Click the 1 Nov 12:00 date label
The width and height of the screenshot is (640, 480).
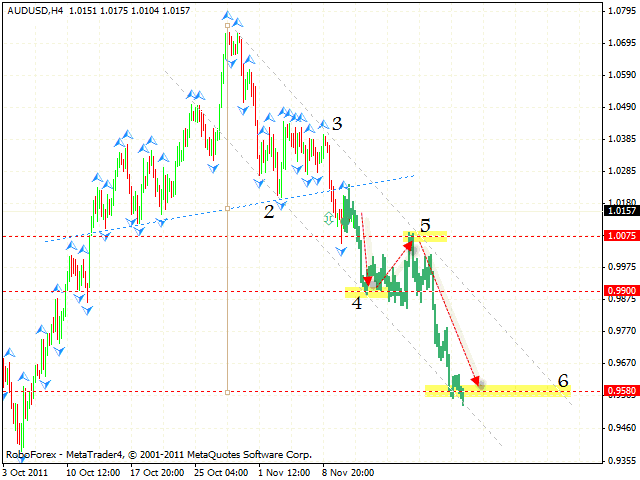tap(284, 473)
